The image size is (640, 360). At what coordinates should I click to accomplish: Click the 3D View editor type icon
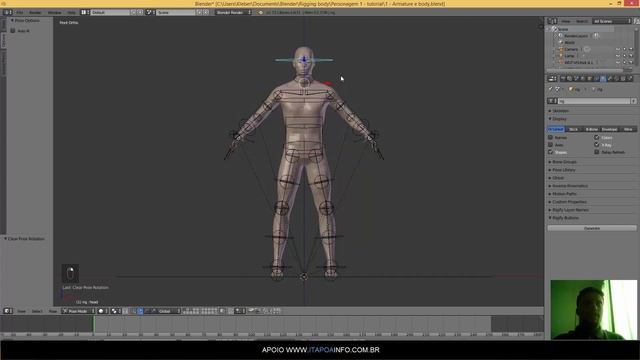click(x=8, y=311)
